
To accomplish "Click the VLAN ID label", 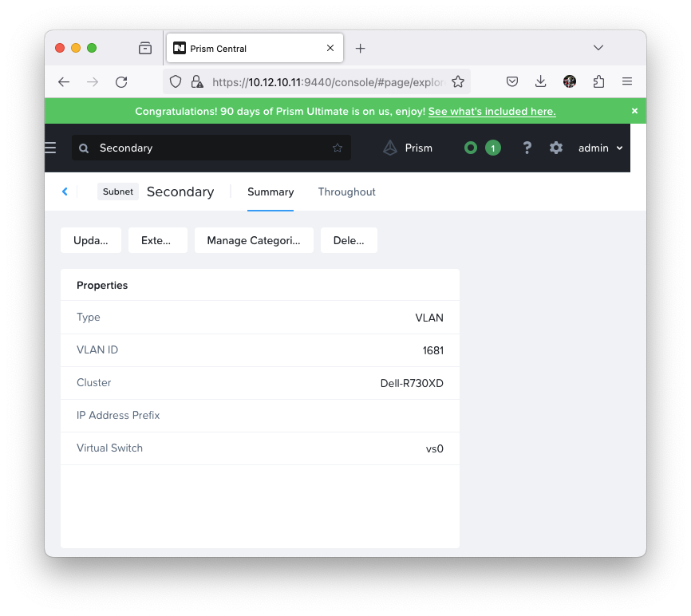I will point(97,349).
